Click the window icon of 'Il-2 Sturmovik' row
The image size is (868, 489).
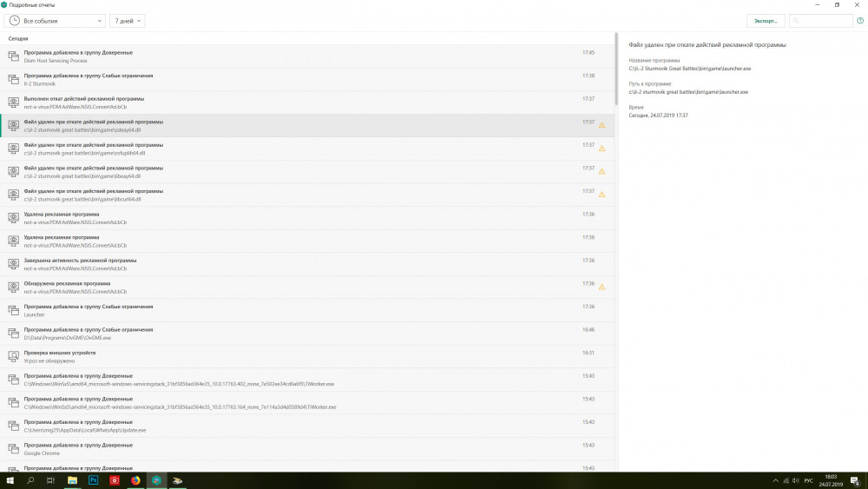pyautogui.click(x=13, y=79)
